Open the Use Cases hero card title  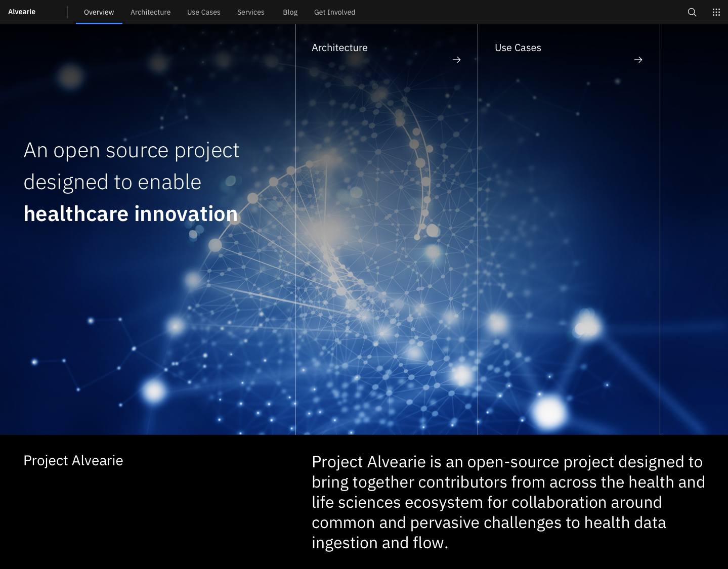coord(518,48)
